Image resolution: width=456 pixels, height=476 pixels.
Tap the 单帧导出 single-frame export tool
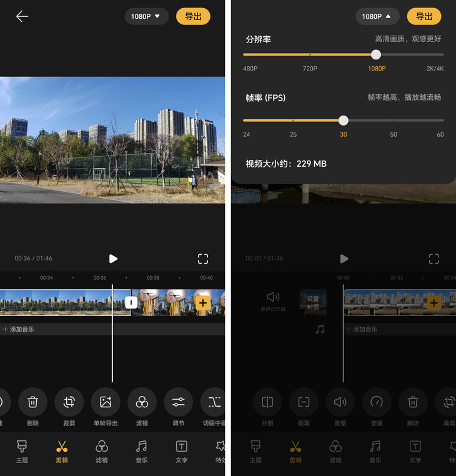coord(106,407)
